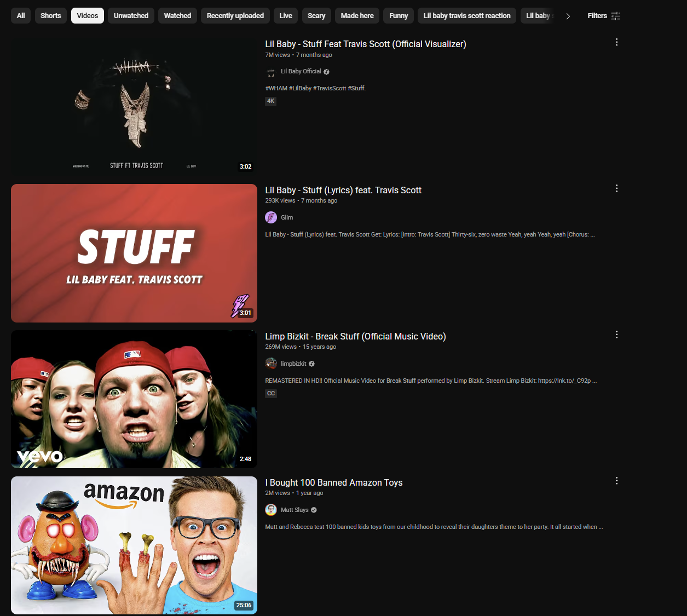Click the CC badge on Break Stuff
Viewport: 687px width, 616px height.
click(271, 394)
